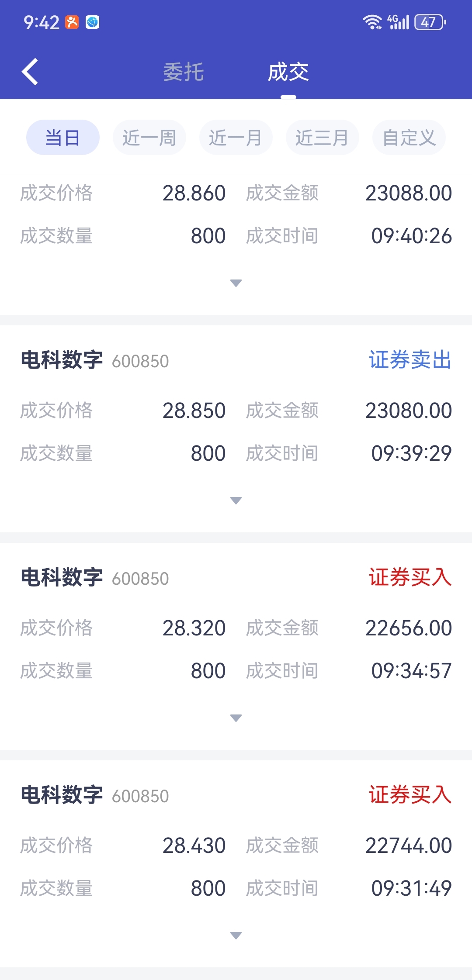The height and width of the screenshot is (980, 472).
Task: Tap the 证券卖出 label
Action: coord(410,360)
